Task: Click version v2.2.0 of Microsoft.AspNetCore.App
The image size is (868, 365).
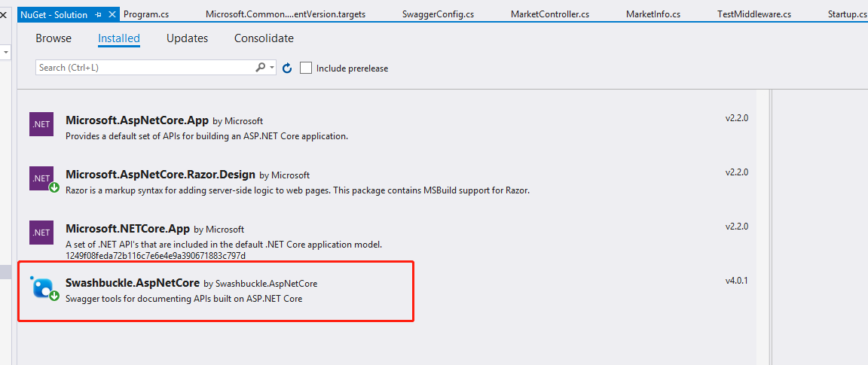Action: 737,118
